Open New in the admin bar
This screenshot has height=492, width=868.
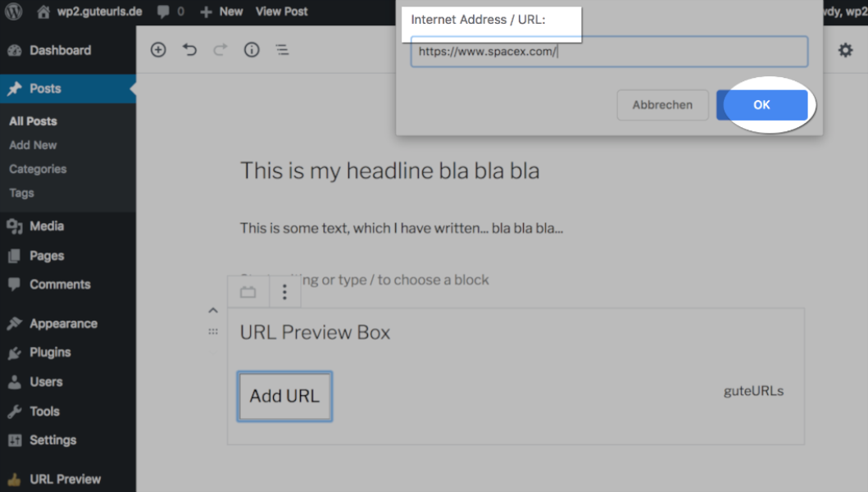tap(221, 11)
